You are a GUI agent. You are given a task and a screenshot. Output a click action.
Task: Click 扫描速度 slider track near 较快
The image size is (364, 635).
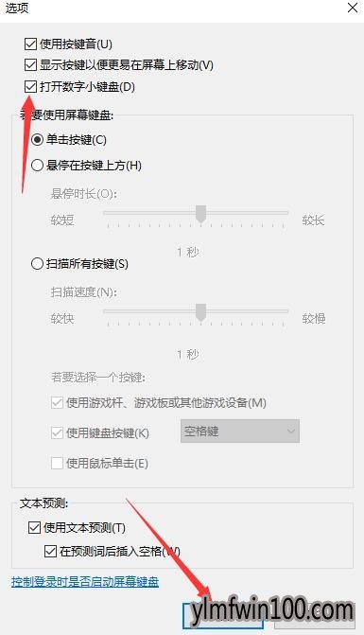coord(113,311)
